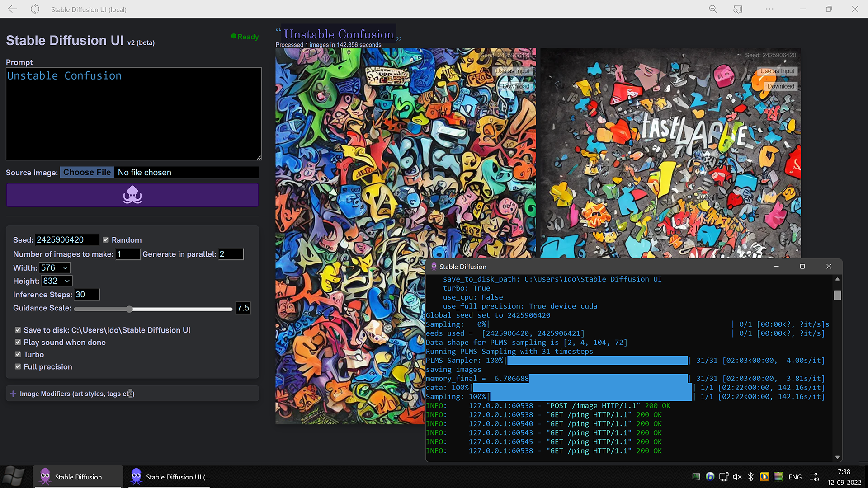Download the left generated image
868x488 pixels.
click(515, 86)
